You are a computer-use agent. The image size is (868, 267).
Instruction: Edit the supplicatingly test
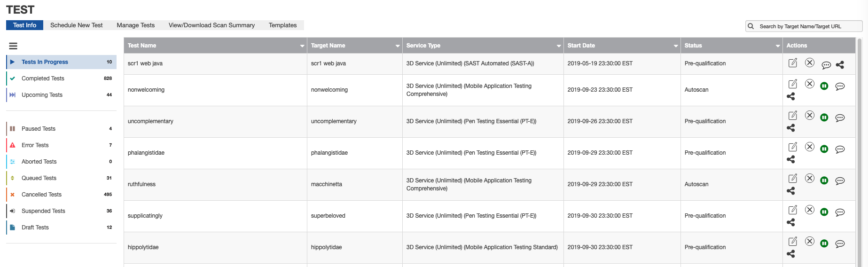point(793,210)
